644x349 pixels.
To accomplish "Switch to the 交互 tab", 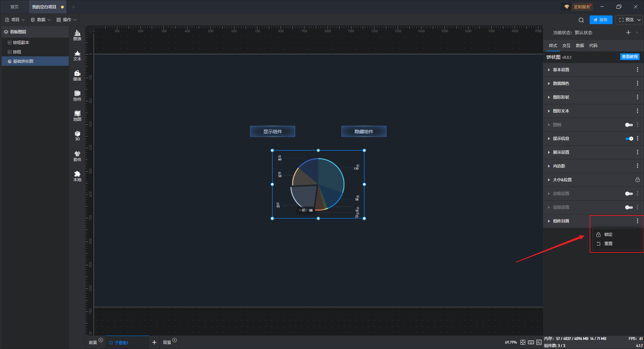I will pyautogui.click(x=566, y=46).
